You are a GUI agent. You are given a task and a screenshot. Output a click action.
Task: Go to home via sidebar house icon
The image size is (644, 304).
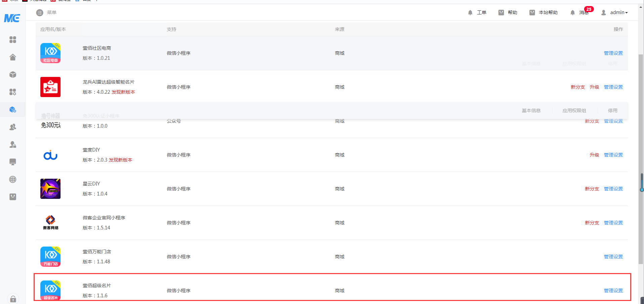(13, 57)
